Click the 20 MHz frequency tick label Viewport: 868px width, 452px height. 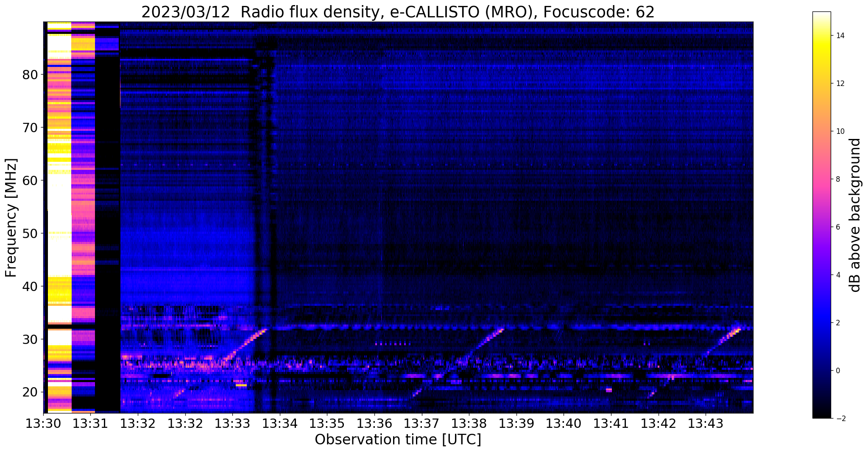click(x=30, y=392)
